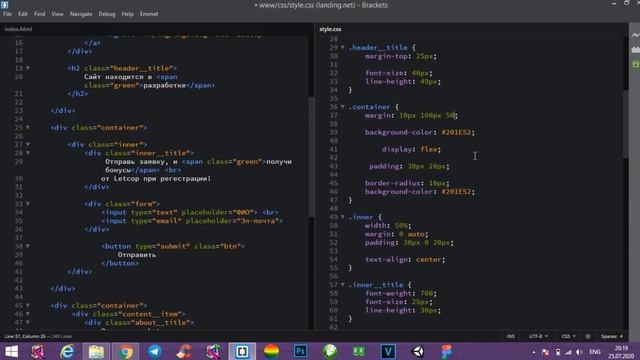The width and height of the screenshot is (640, 360).
Task: Open the UTF-8 encoding dropdown
Action: [538, 336]
